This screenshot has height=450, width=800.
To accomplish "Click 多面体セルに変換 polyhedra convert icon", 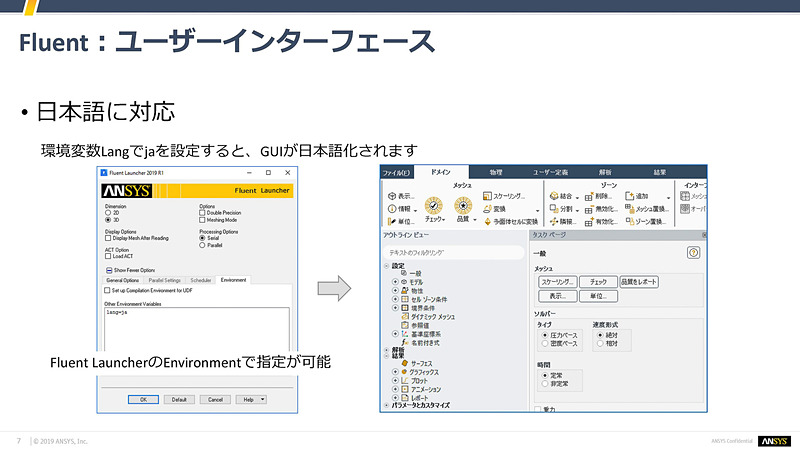I will coord(487,221).
